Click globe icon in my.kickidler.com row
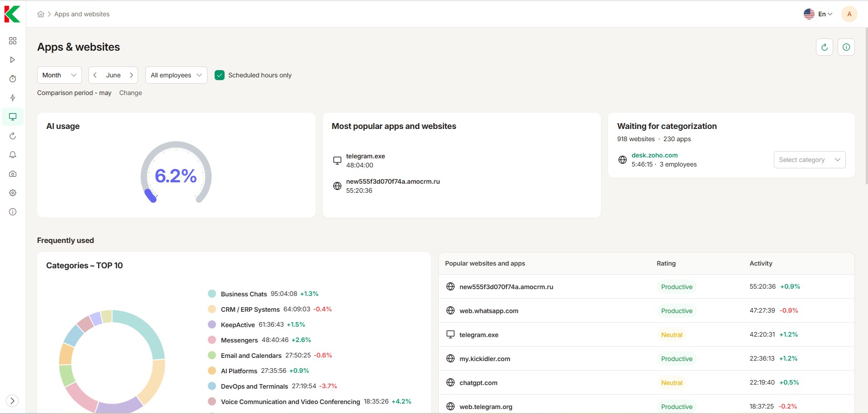 [451, 358]
